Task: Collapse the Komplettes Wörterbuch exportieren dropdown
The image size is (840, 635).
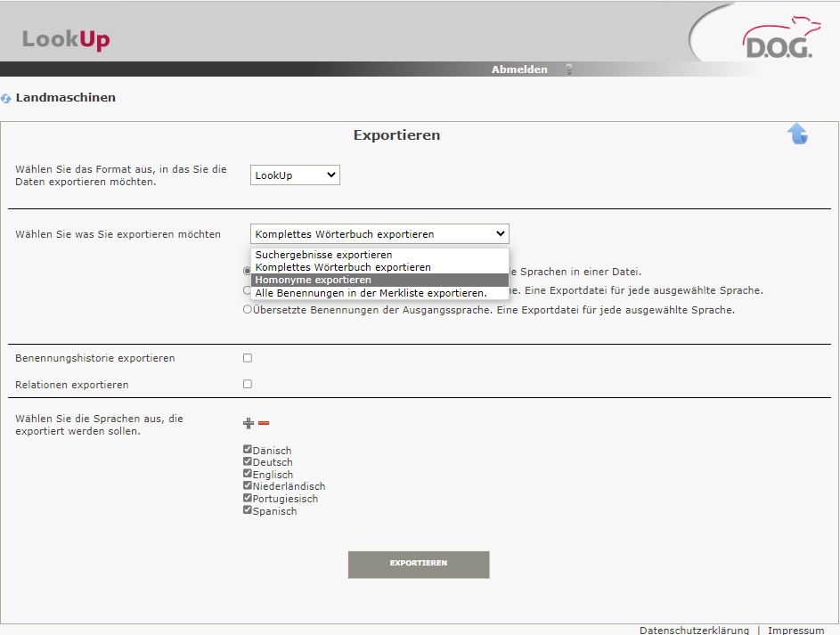Action: (379, 234)
